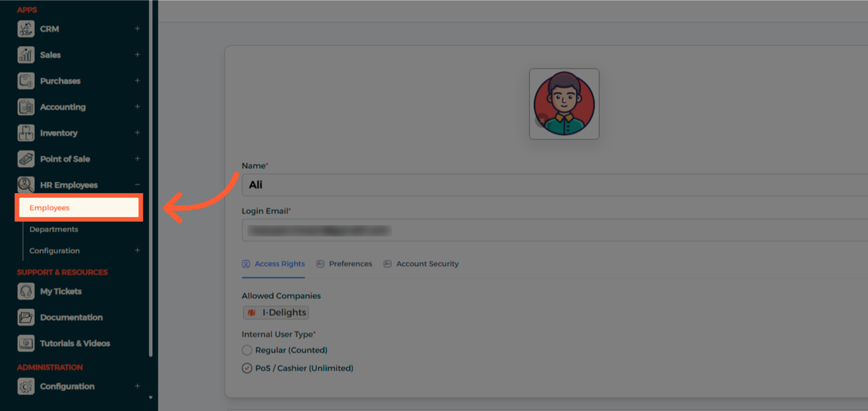This screenshot has height=411, width=868.
Task: Click the Tutorials & Videos icon
Action: pyautogui.click(x=26, y=343)
